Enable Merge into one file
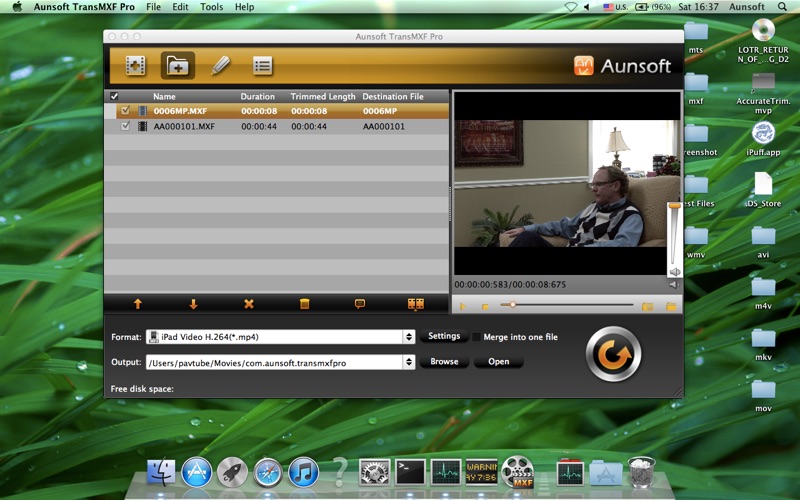This screenshot has width=800, height=500. (477, 337)
